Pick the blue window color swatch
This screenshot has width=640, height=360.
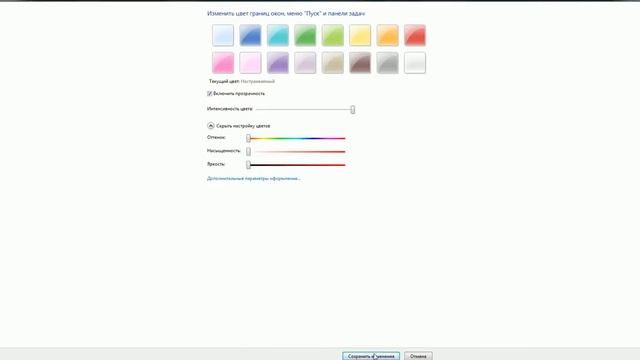(250, 35)
